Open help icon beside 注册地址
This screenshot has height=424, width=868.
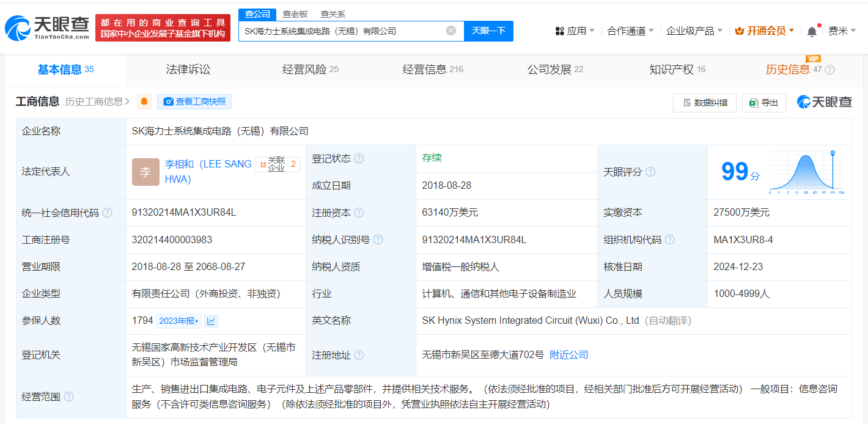359,355
